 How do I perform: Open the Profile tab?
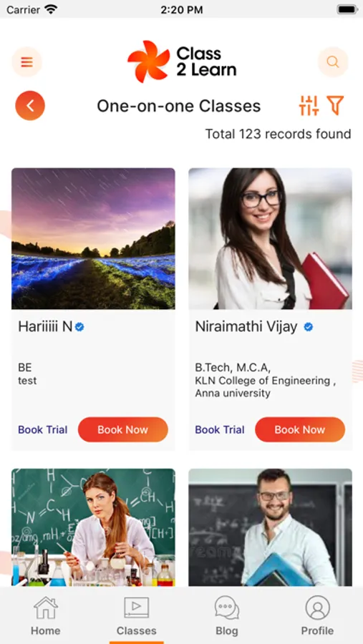coord(317,616)
